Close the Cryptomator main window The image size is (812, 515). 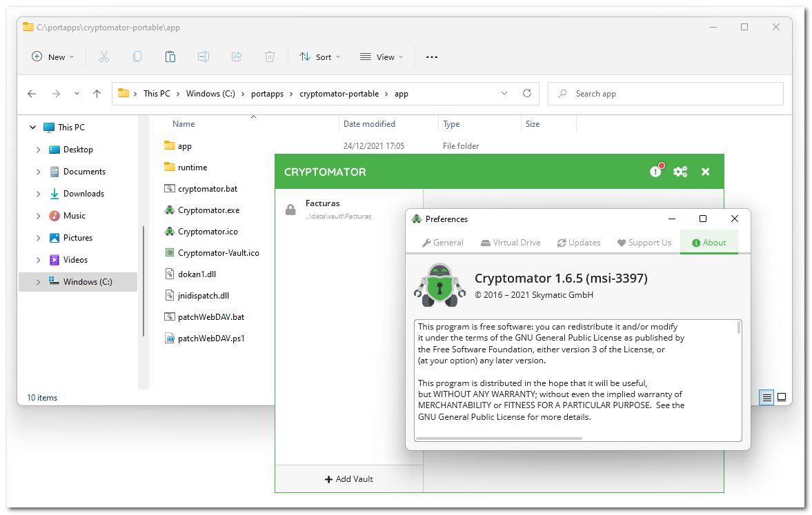click(x=705, y=171)
